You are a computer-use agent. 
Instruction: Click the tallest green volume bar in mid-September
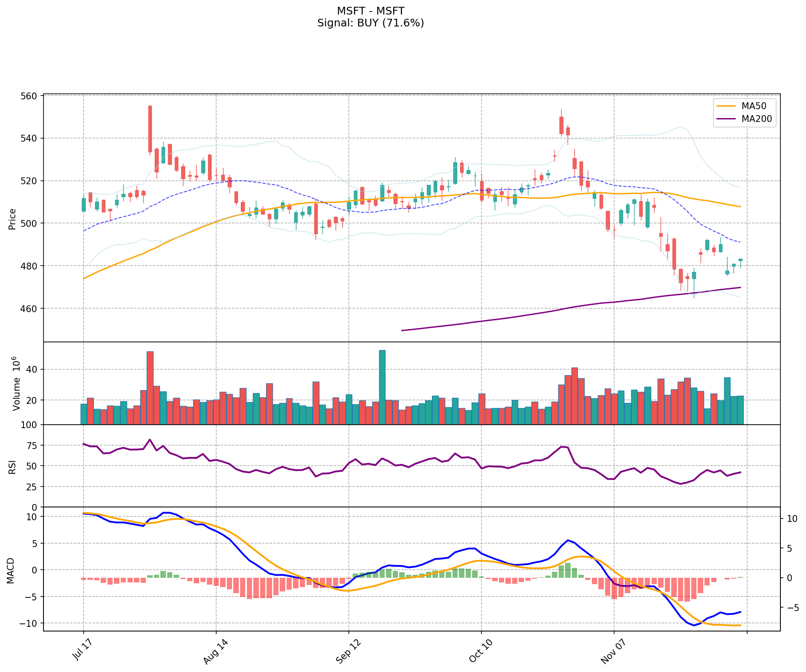pos(382,387)
